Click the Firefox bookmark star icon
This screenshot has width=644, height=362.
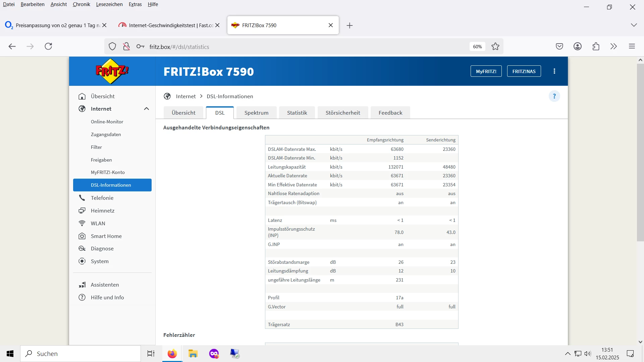pyautogui.click(x=495, y=47)
